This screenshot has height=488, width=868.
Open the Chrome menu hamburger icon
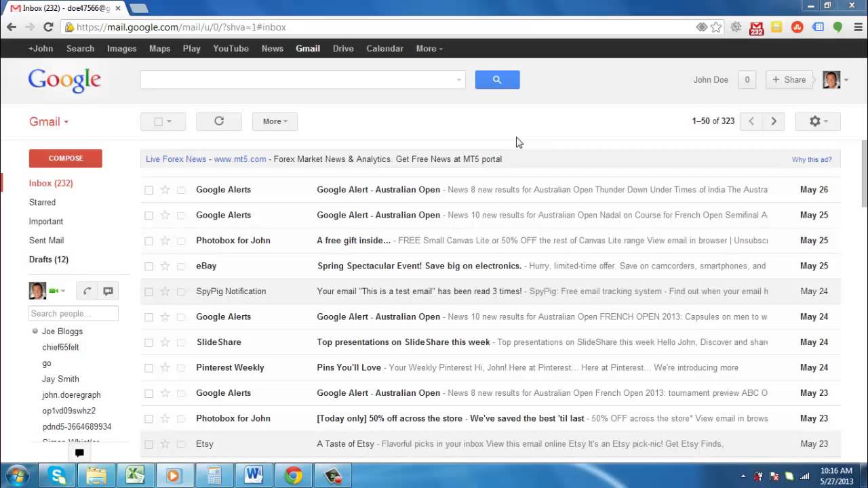[857, 27]
